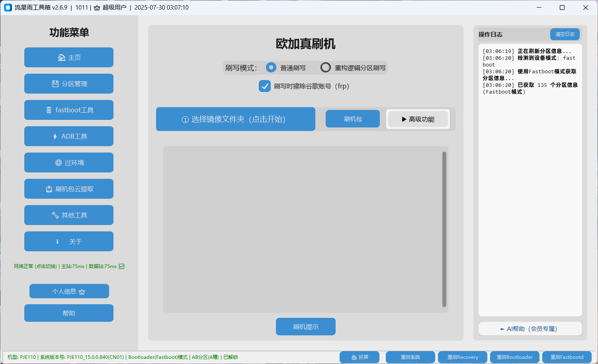Click the vertical scrollbar in file list

tap(444, 229)
